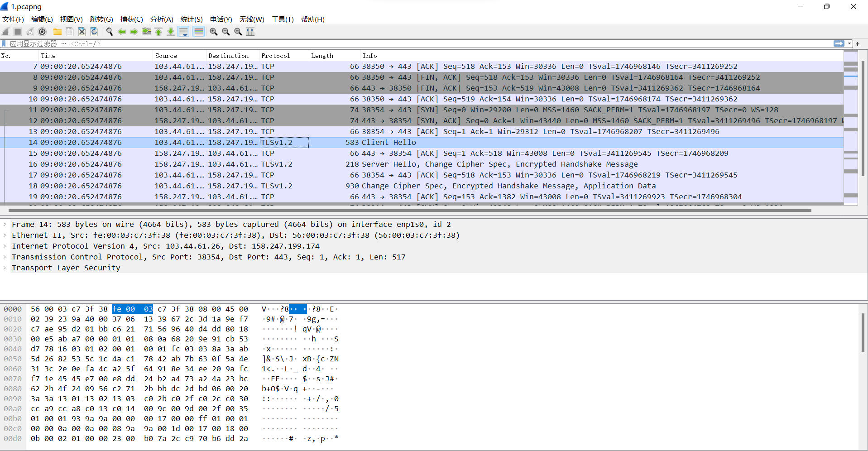This screenshot has width=868, height=451.
Task: Zoom out packet text
Action: point(226,32)
